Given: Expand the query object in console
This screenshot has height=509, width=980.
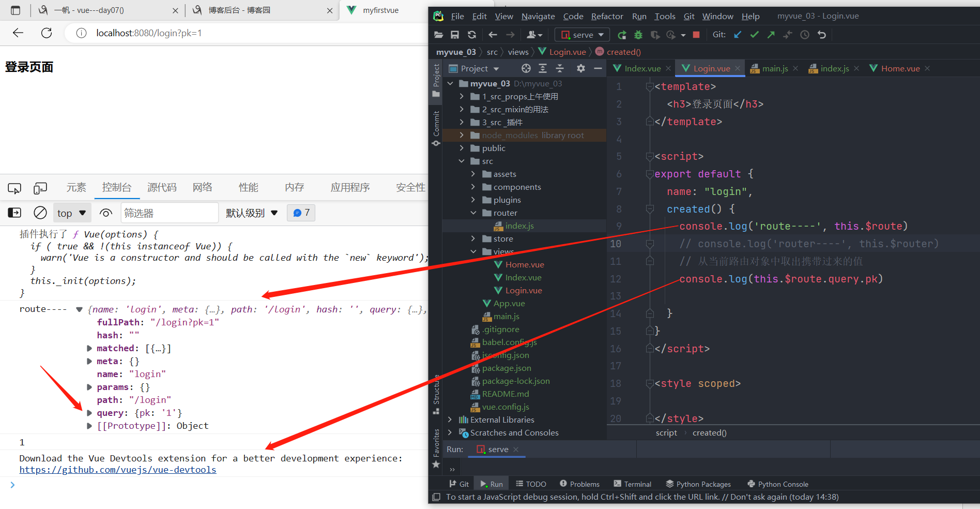Looking at the screenshot, I should 89,413.
